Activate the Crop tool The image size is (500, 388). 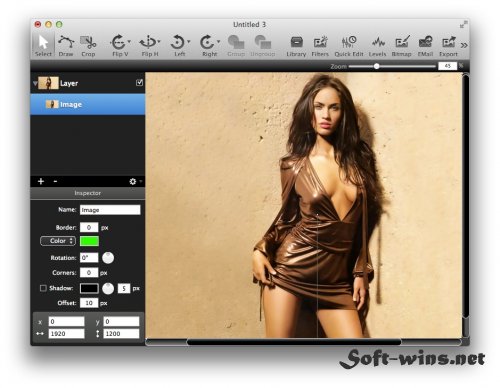88,46
